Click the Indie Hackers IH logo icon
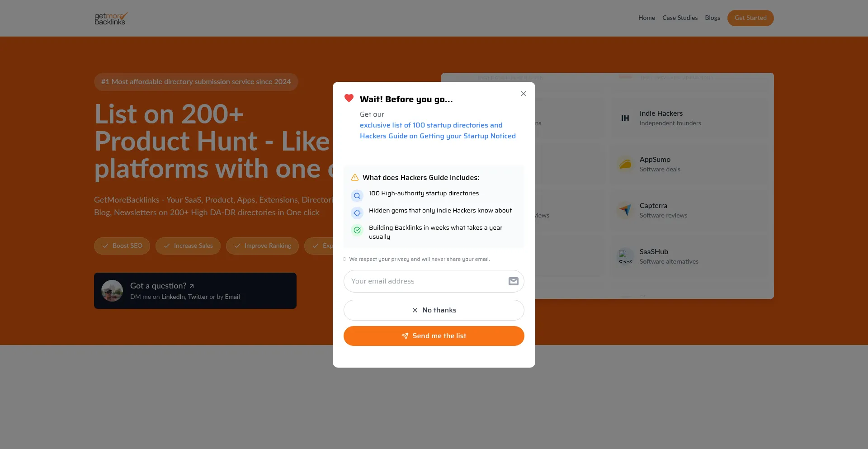Screen dimensions: 868x449 (x=625, y=118)
